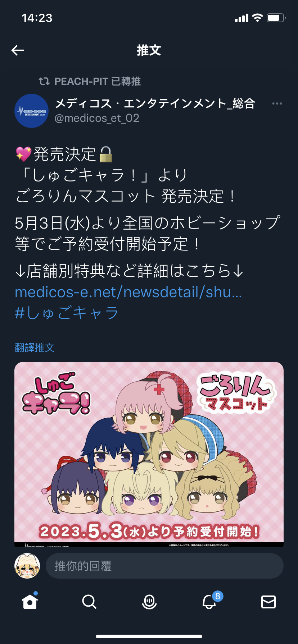Open the Messages envelope tab
298x644 pixels.
click(268, 602)
